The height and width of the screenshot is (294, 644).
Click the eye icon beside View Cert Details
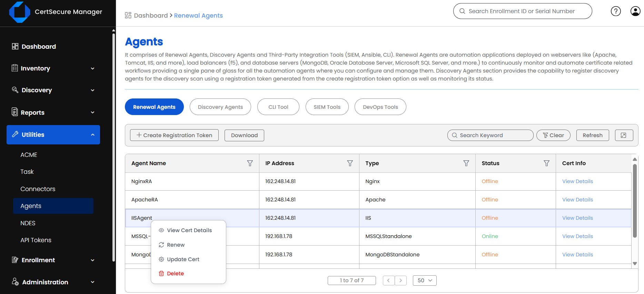click(161, 230)
